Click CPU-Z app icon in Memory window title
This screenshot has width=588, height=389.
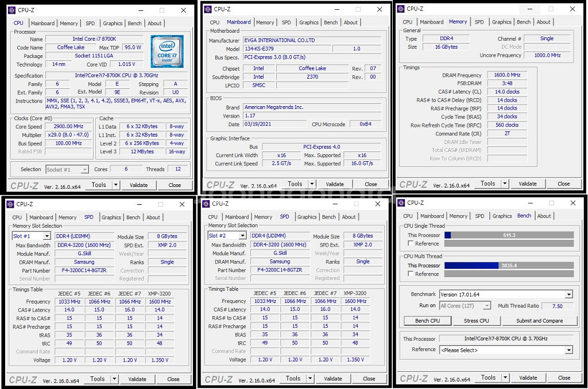[401, 9]
